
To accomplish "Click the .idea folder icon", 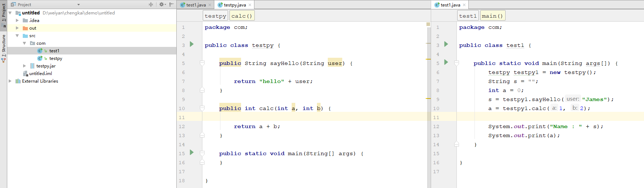I will coord(25,21).
